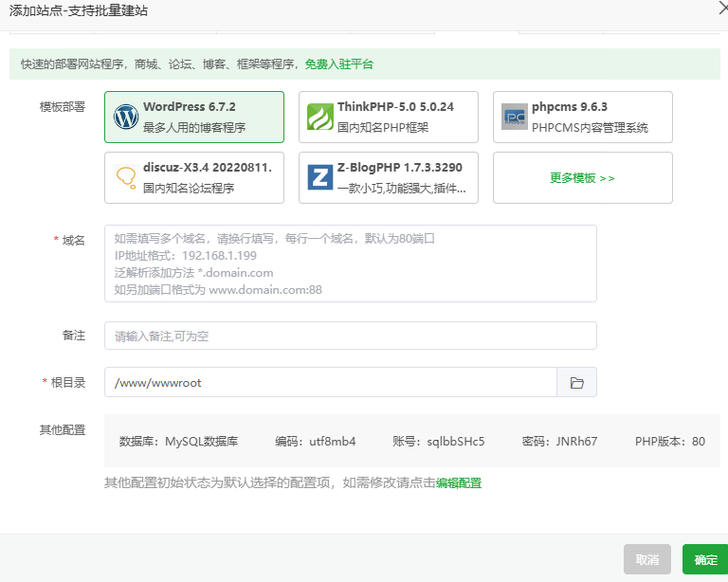Click the Z-BlogPHP blue Z icon
The height and width of the screenshot is (582, 728).
[x=320, y=177]
